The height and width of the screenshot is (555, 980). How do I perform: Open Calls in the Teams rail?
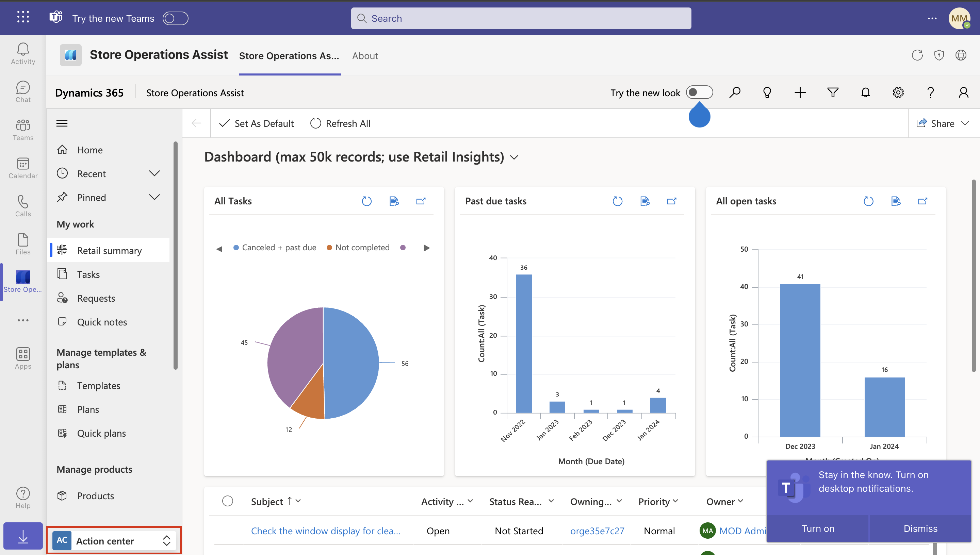click(23, 206)
